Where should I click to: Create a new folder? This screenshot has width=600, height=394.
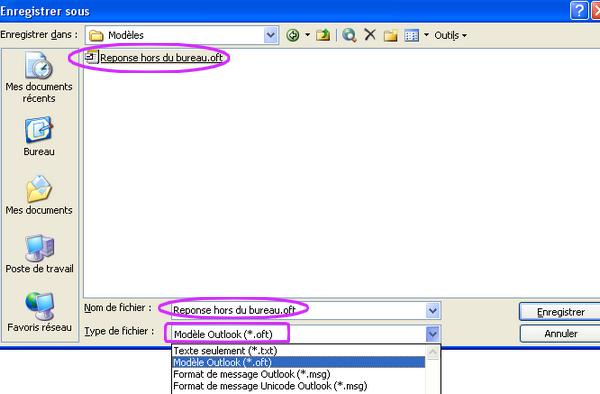click(391, 36)
